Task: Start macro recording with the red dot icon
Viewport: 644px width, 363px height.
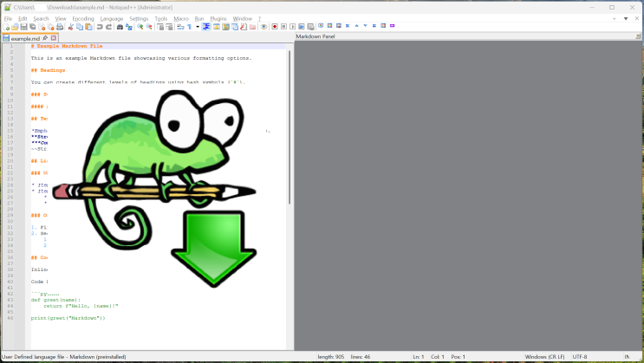Action: click(x=275, y=27)
